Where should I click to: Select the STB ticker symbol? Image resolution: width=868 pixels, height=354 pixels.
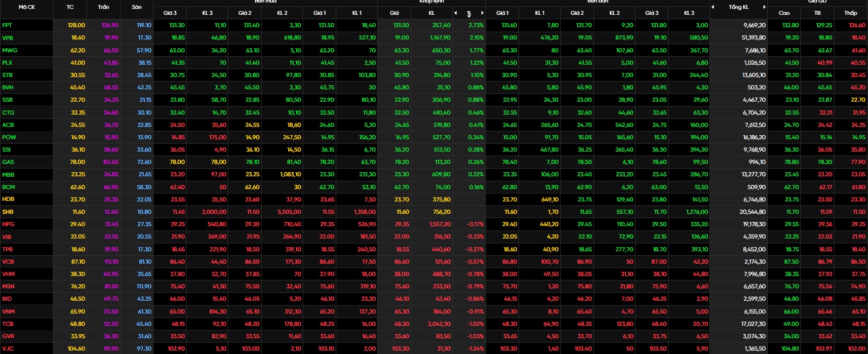pos(7,75)
